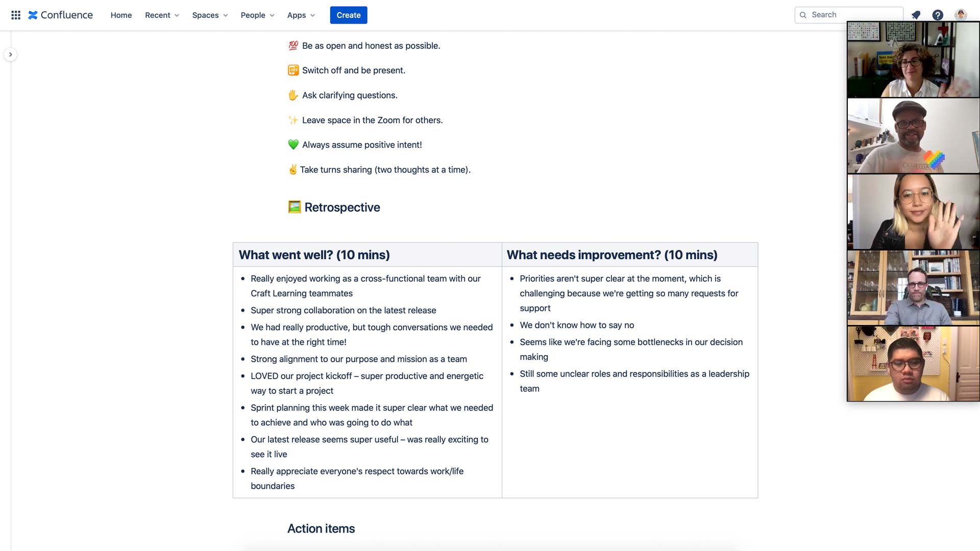Click the sidebar collapse toggle arrow

tap(11, 55)
